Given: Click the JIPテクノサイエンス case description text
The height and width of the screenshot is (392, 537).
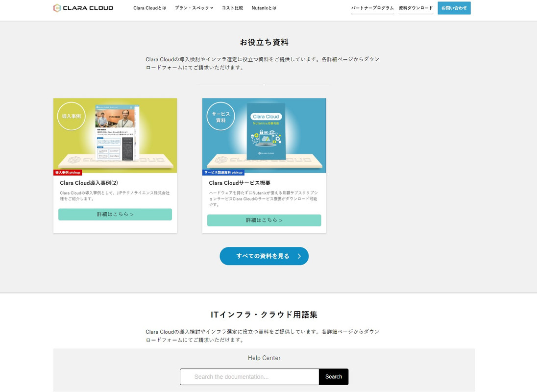Looking at the screenshot, I should pyautogui.click(x=115, y=196).
